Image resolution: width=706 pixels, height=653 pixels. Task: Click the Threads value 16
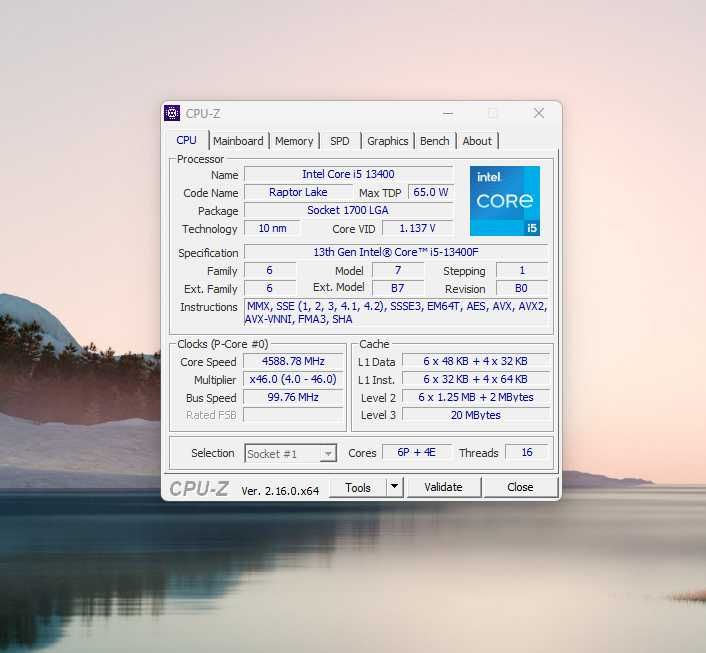[527, 452]
